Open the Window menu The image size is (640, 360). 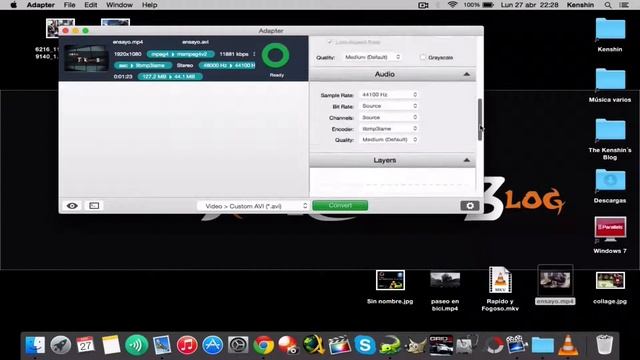119,5
